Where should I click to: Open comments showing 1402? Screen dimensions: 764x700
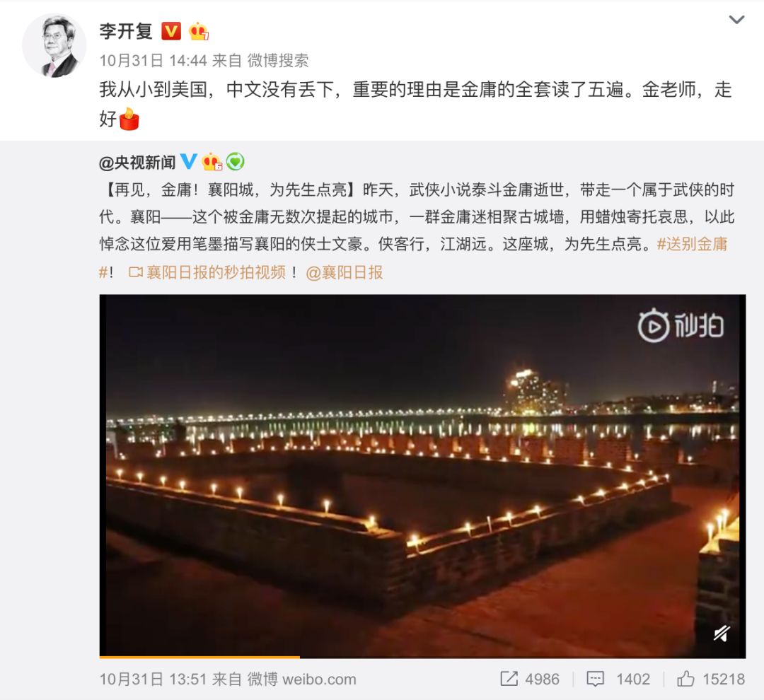click(618, 679)
